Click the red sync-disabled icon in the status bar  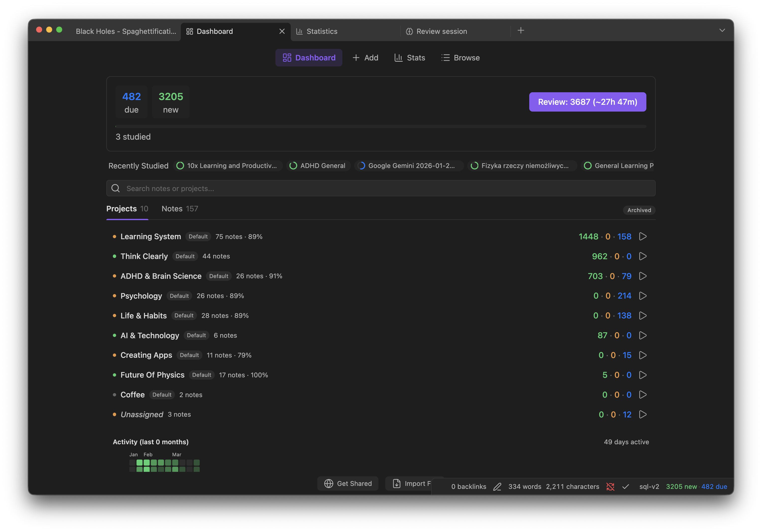pyautogui.click(x=610, y=487)
